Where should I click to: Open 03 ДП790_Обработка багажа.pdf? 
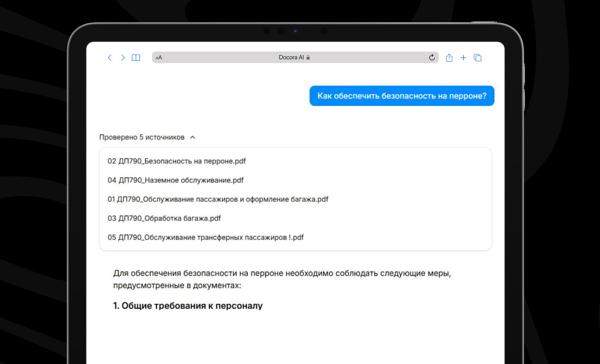tap(164, 218)
